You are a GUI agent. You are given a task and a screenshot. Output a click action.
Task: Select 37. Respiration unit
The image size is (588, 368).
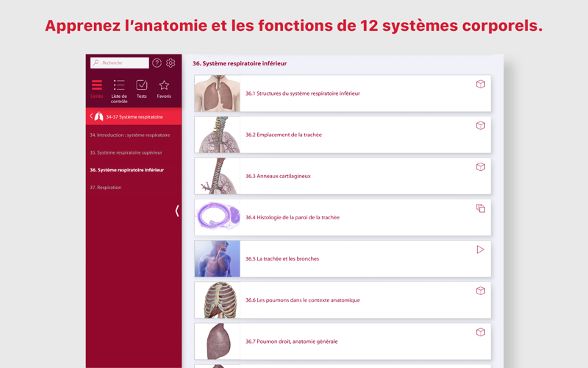105,188
